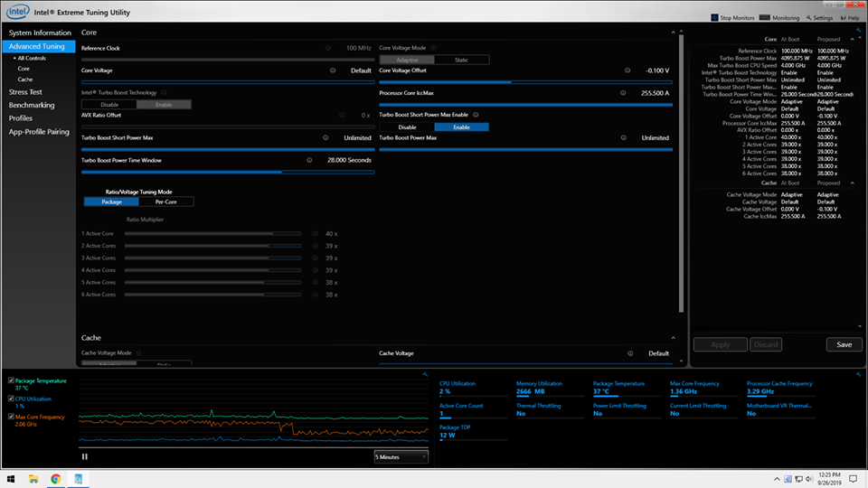This screenshot has height=488, width=868.
Task: Toggle the Package Temperature checkbox
Action: tap(11, 380)
